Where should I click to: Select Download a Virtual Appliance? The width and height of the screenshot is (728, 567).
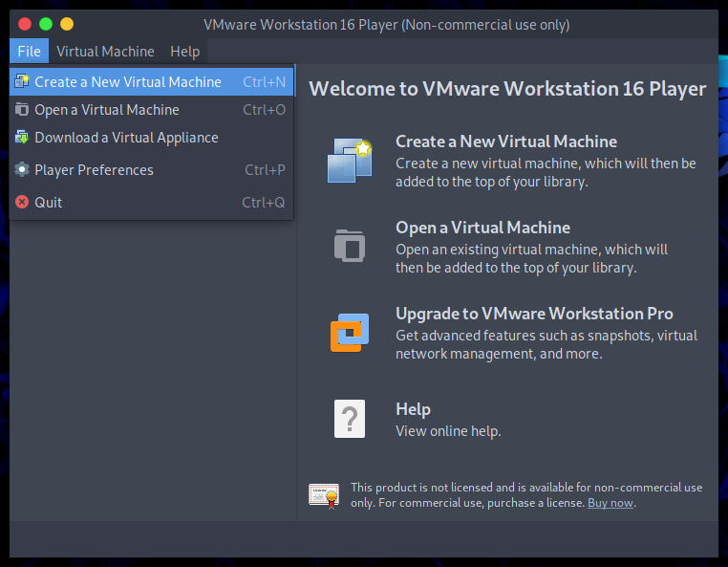(152, 138)
